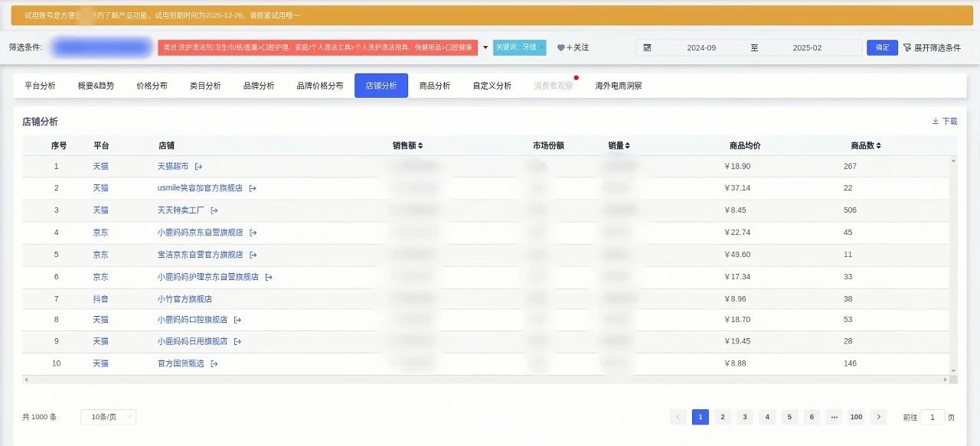Open external link icon beside 天猫超市
The height and width of the screenshot is (446, 980).
(199, 166)
